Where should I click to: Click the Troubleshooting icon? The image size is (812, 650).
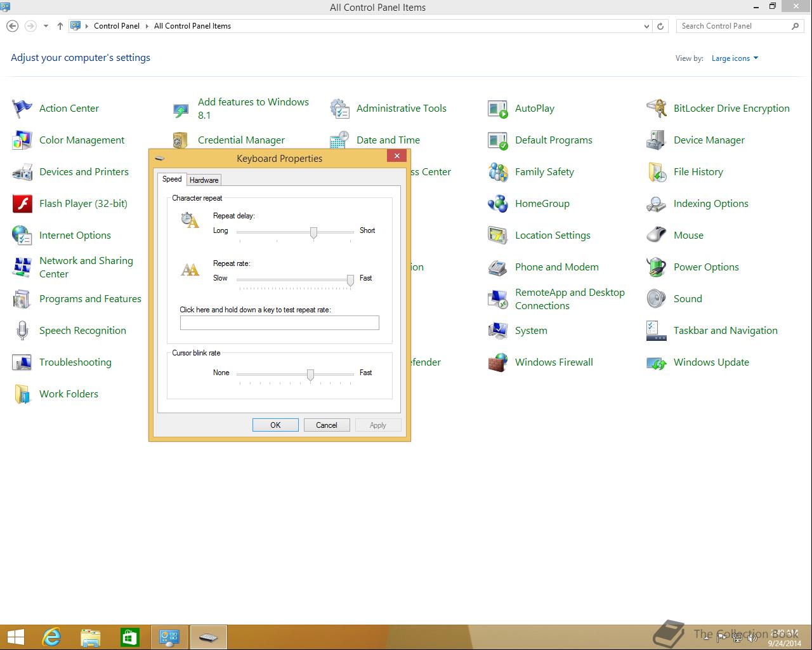[x=22, y=362]
